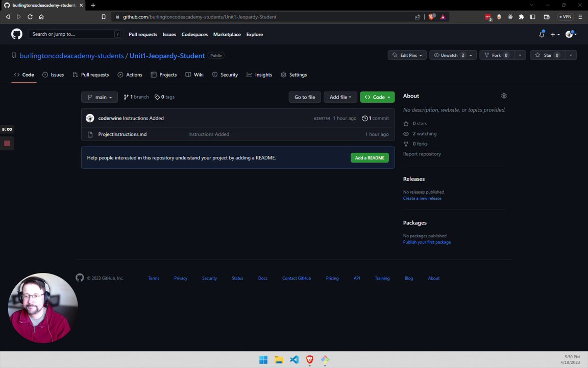Stop the recording with the red square
This screenshot has width=588, height=368.
[x=7, y=144]
